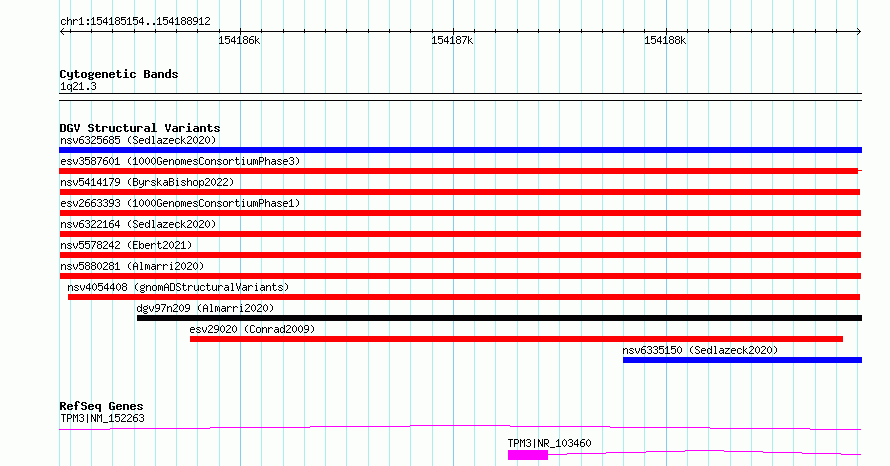Click the red esv29020 variant bar
This screenshot has width=890, height=466.
[517, 339]
